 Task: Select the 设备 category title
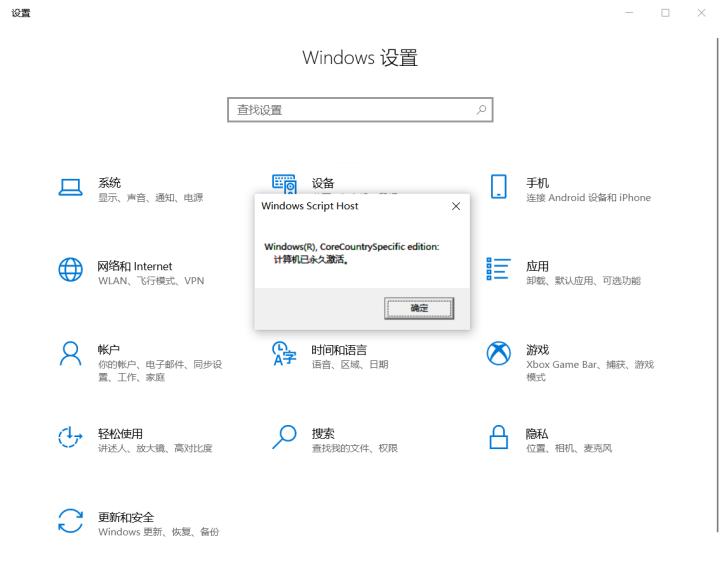click(x=323, y=183)
